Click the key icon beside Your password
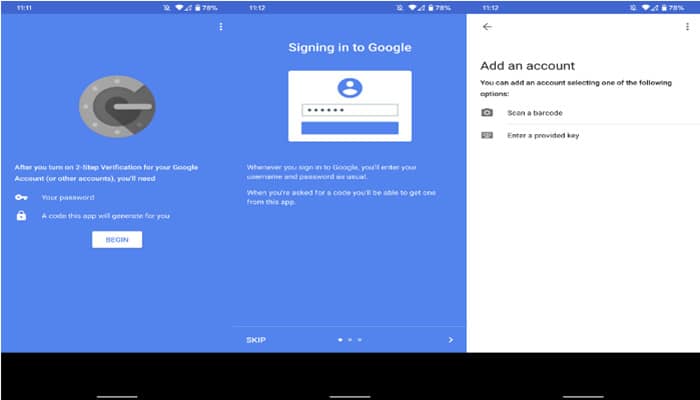The image size is (700, 400). pyautogui.click(x=21, y=197)
